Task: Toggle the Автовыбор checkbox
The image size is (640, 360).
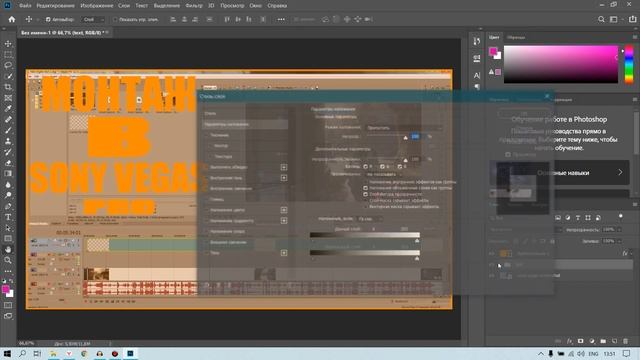Action: pos(48,19)
